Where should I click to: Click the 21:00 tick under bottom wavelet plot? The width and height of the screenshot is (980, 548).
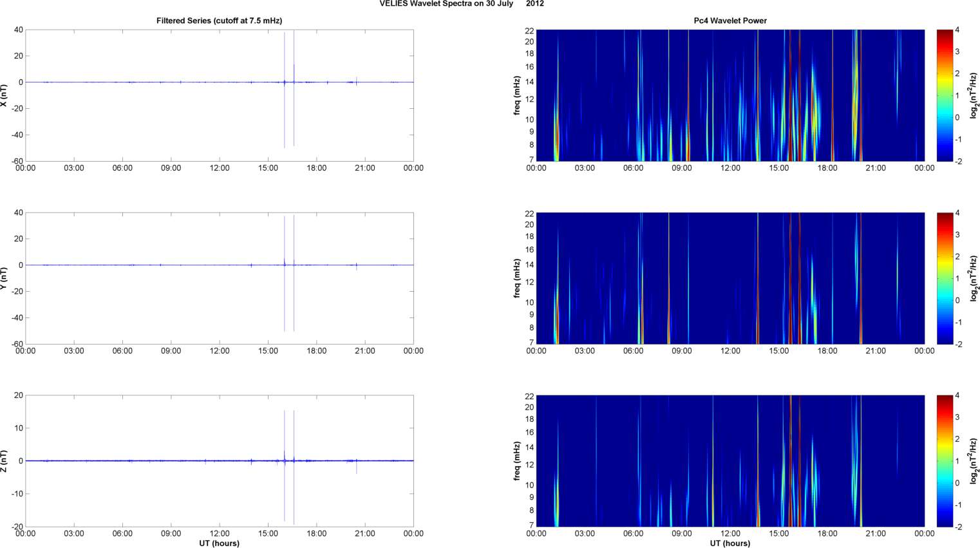tap(876, 534)
